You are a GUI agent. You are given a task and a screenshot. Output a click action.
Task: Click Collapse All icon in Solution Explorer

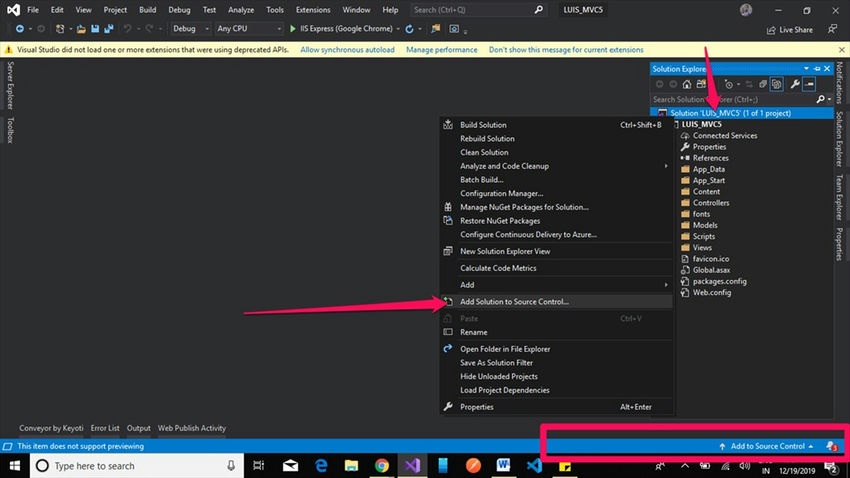tap(763, 84)
